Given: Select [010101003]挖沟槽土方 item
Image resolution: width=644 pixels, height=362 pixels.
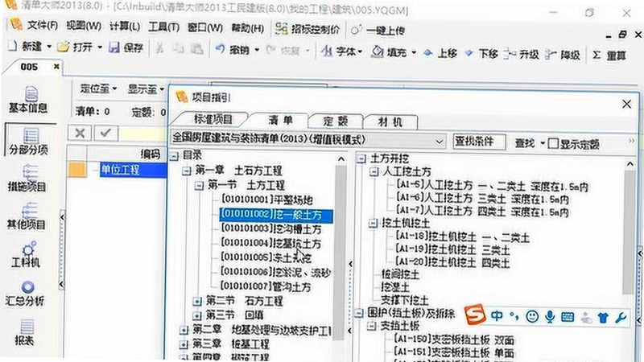Looking at the screenshot, I should click(271, 229).
